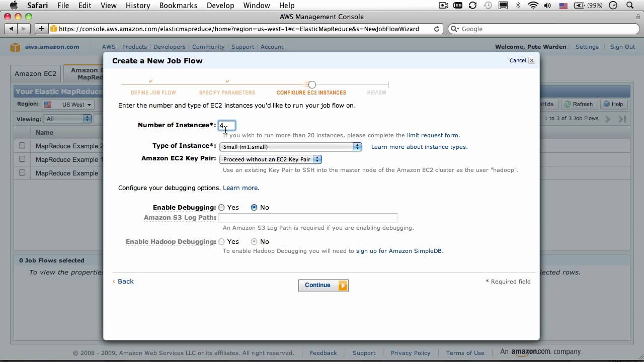644x362 pixels.
Task: Click the US flag input menu icon
Action: point(563,6)
